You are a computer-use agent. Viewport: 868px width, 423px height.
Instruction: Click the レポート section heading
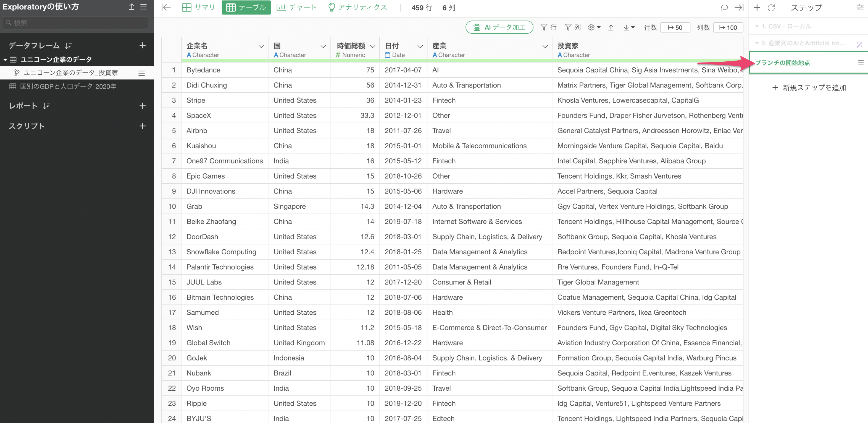coord(23,106)
